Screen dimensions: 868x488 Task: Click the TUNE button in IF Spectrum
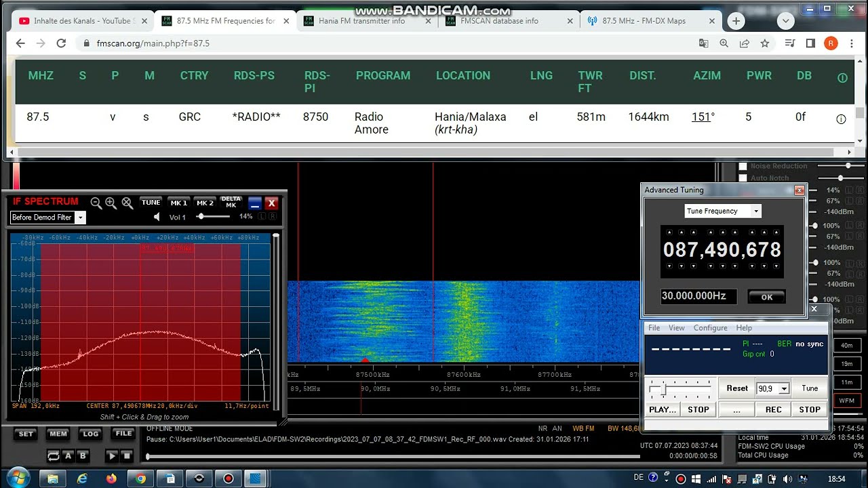(151, 203)
